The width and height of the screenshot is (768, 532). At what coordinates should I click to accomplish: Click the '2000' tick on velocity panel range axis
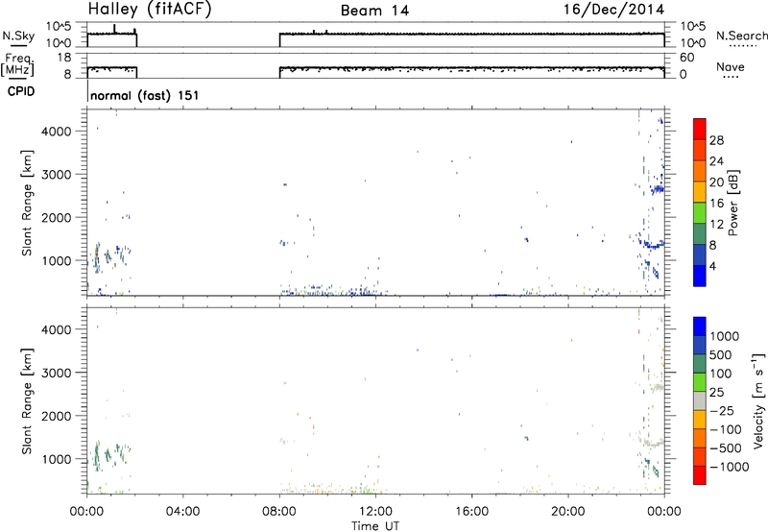click(57, 416)
